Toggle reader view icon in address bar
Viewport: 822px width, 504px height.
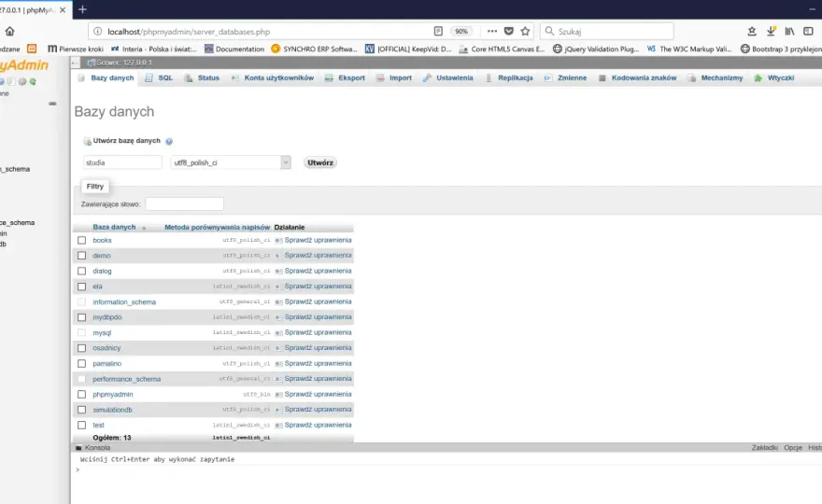tap(438, 32)
